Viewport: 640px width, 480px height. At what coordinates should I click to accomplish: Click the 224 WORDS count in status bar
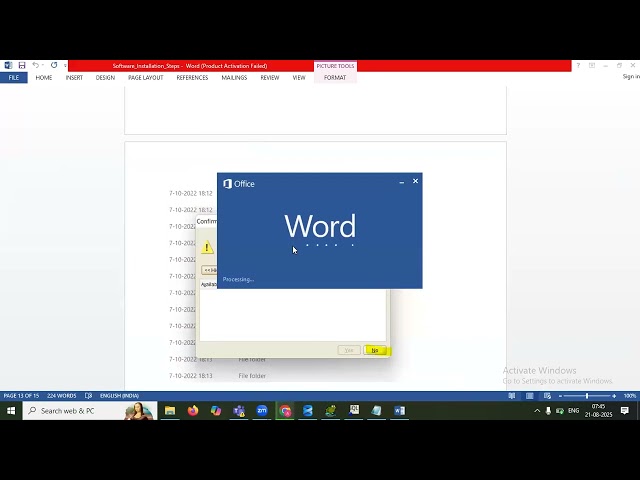(x=62, y=396)
